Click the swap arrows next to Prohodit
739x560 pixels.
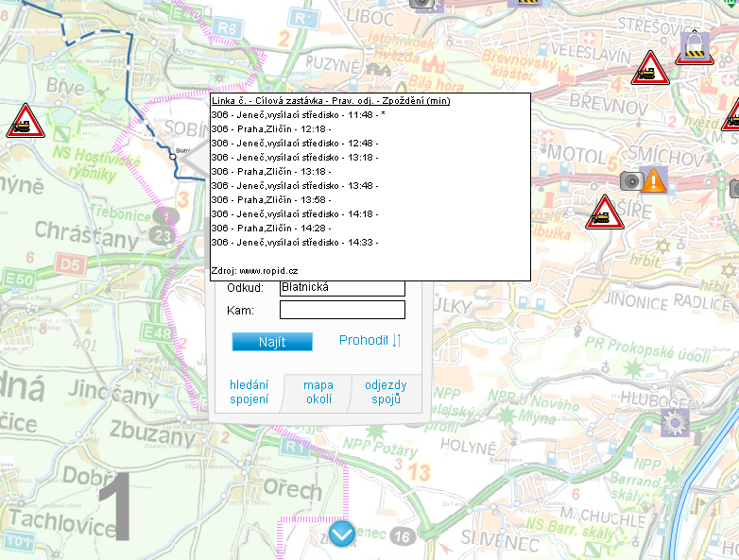coord(397,341)
